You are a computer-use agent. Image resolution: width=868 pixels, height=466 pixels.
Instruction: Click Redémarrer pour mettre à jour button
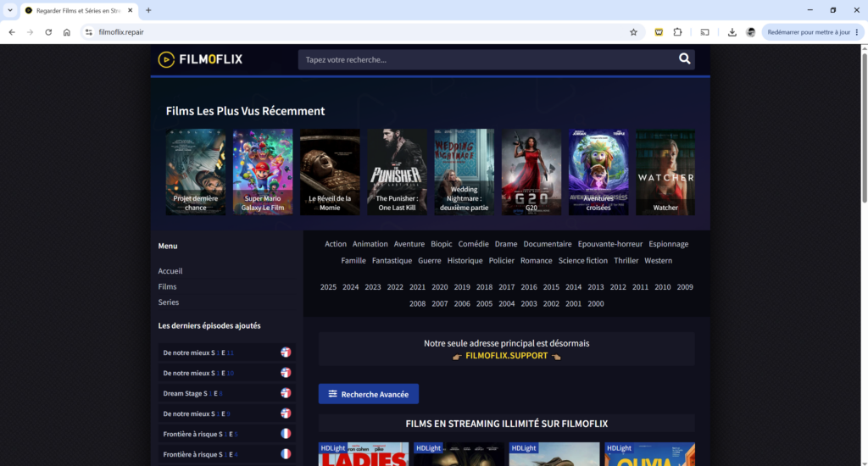pos(808,32)
